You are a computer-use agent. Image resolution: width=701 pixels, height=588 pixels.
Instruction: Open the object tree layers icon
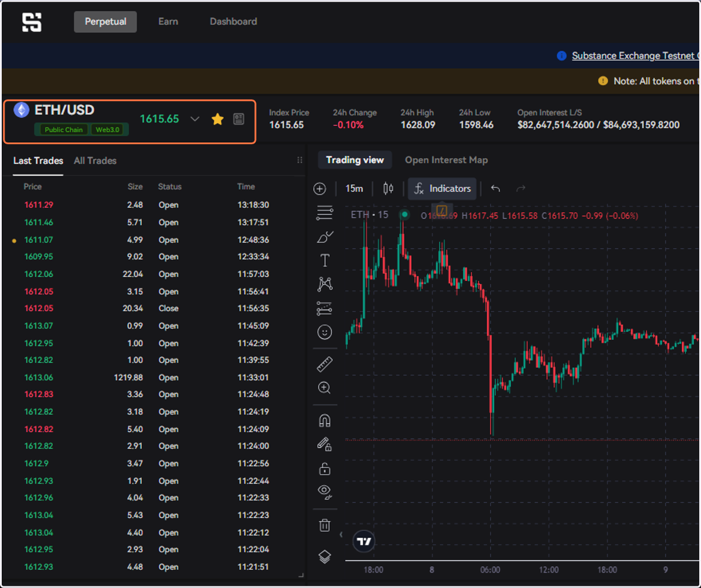point(324,556)
